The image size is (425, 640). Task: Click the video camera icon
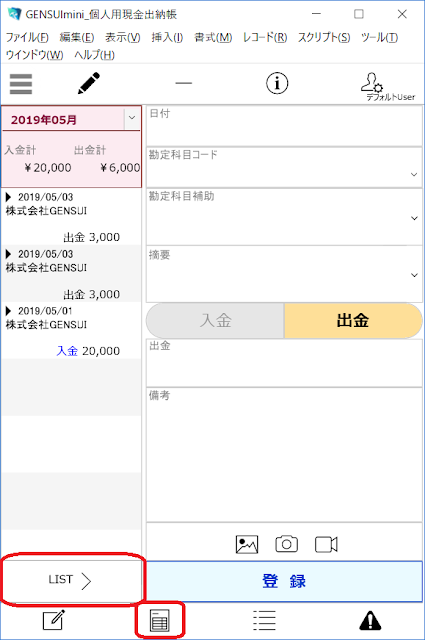click(x=326, y=544)
